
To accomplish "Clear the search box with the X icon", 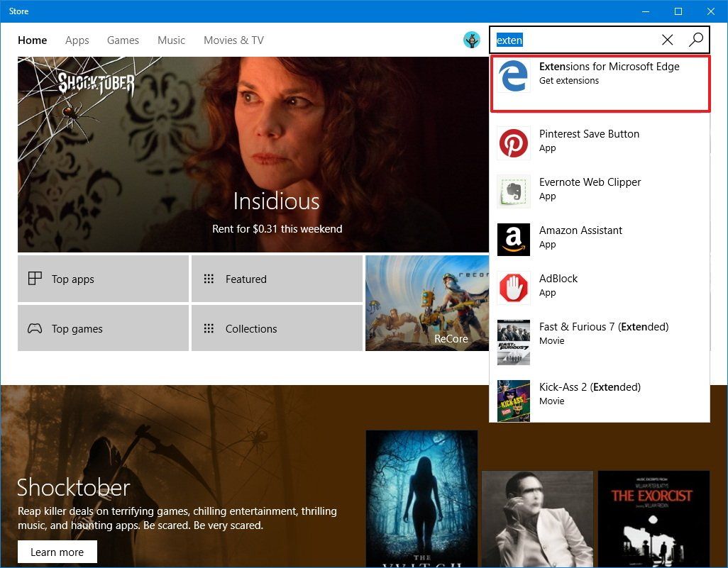I will 667,40.
